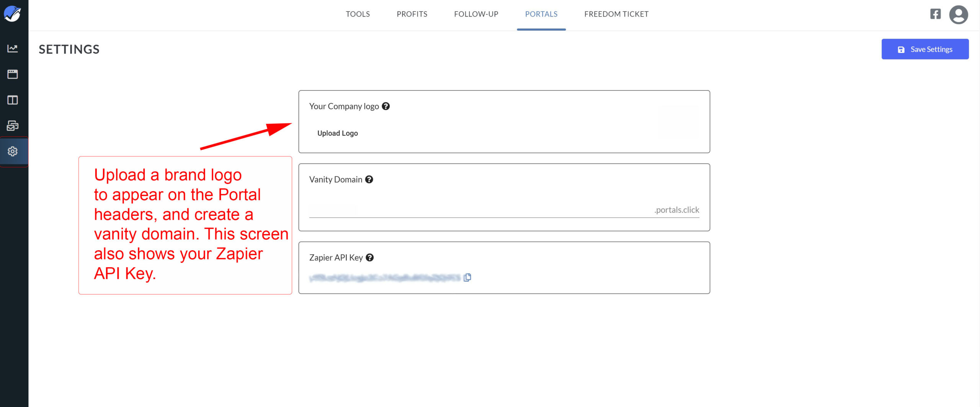The image size is (980, 407).
Task: Click the help icon beside Vanity Domain
Action: [369, 179]
